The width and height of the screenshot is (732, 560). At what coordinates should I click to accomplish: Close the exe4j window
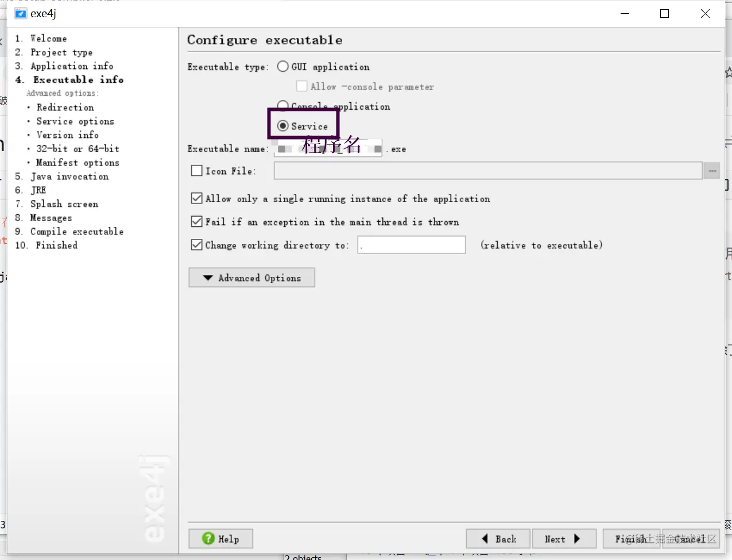705,13
